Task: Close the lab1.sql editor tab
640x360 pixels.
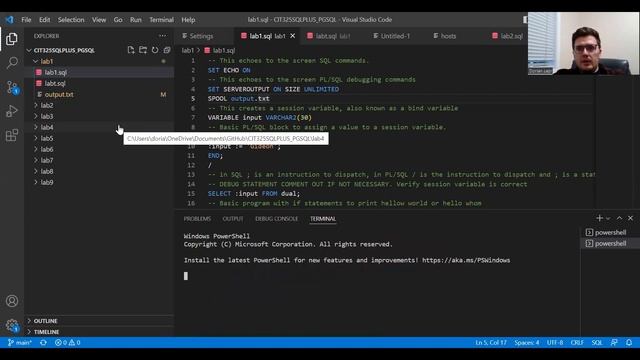Action: tap(293, 36)
